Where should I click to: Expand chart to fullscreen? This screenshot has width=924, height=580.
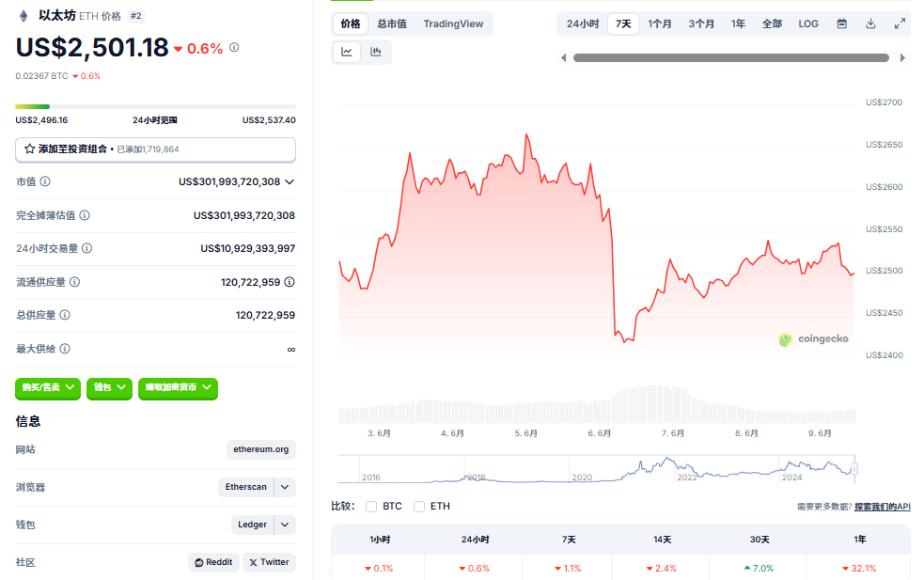pos(900,24)
